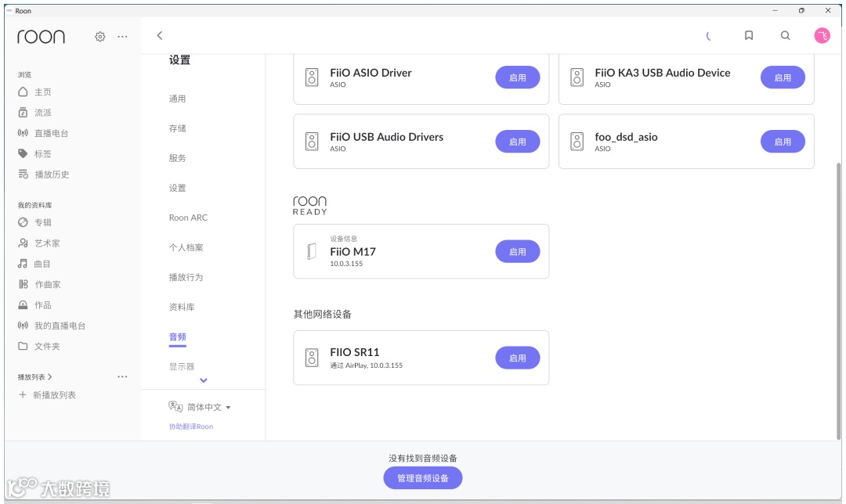Open 存储 storage settings tab

pyautogui.click(x=177, y=128)
